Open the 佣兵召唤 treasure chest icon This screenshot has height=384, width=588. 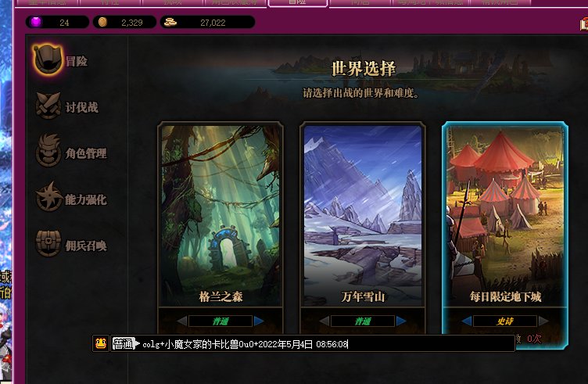[48, 244]
